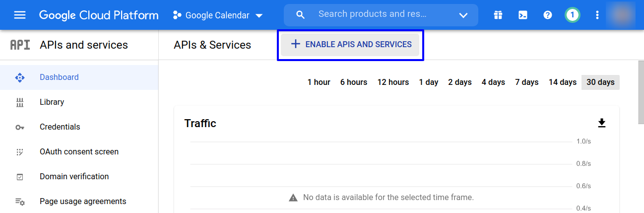Screen dimensions: 644x213
Task: Click Enable APIs and Services button
Action: click(350, 45)
